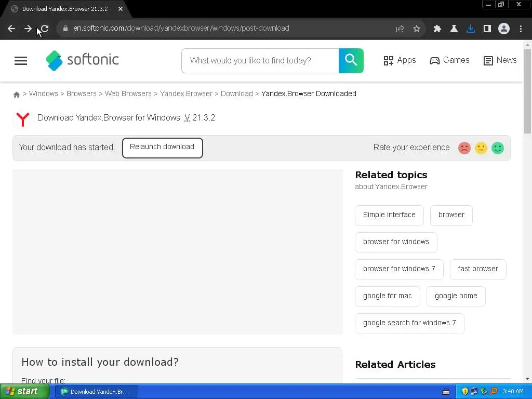Go to Windows breadcrumb
Viewport: 532px width, 399px height.
pyautogui.click(x=44, y=94)
